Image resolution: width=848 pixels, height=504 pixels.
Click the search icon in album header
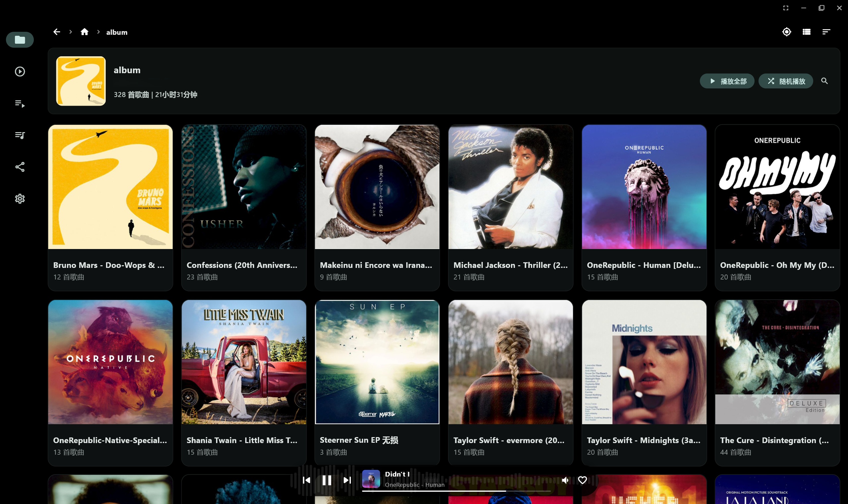[824, 81]
